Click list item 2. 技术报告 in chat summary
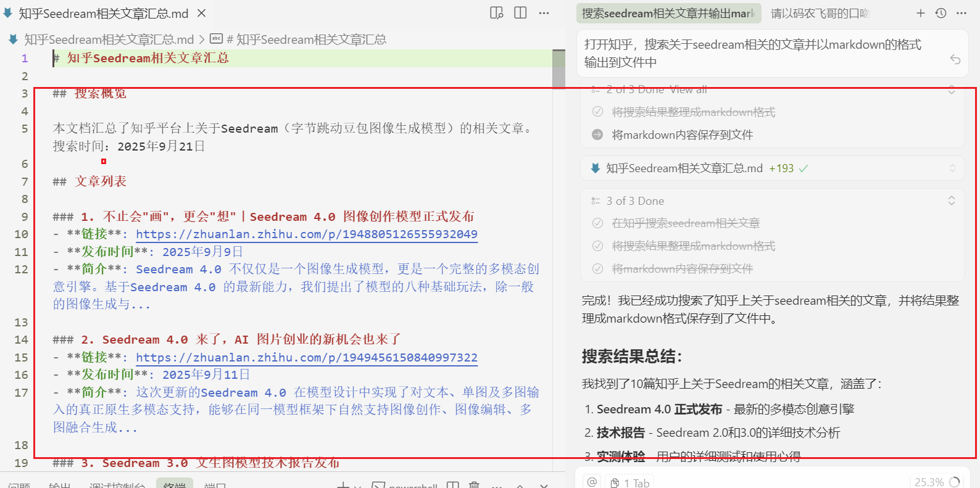The width and height of the screenshot is (980, 488). pyautogui.click(x=712, y=432)
